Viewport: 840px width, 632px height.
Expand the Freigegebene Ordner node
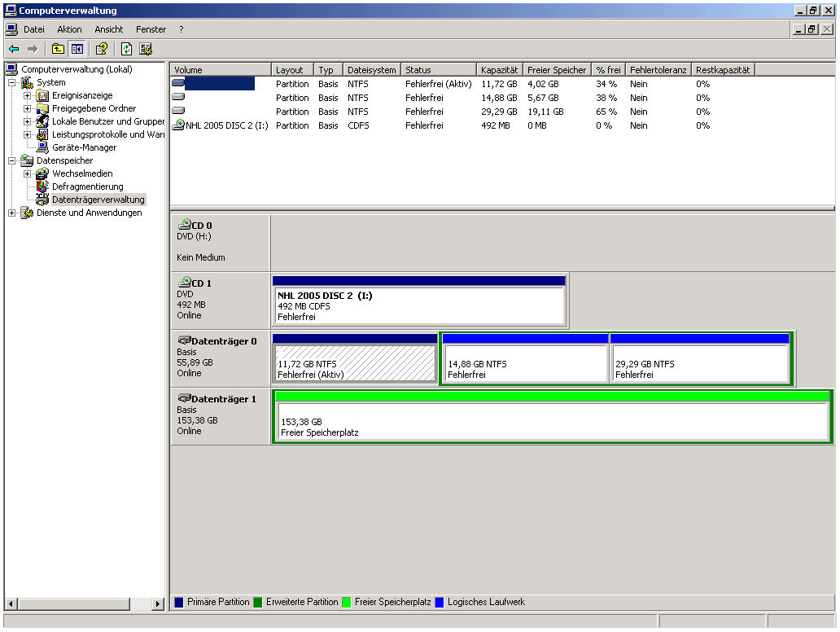28,109
